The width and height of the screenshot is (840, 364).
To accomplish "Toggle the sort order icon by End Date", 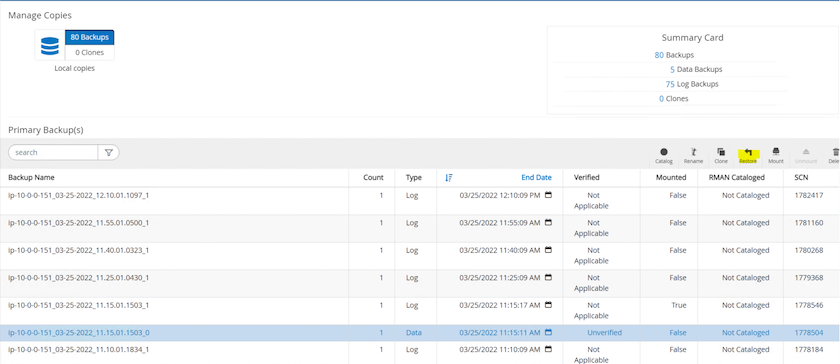I will click(x=449, y=177).
